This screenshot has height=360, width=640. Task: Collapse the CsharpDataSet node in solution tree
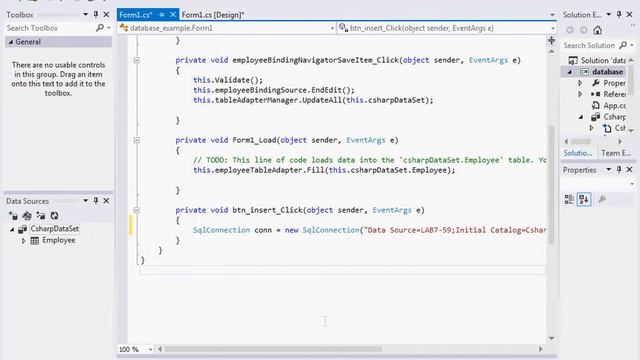click(580, 118)
